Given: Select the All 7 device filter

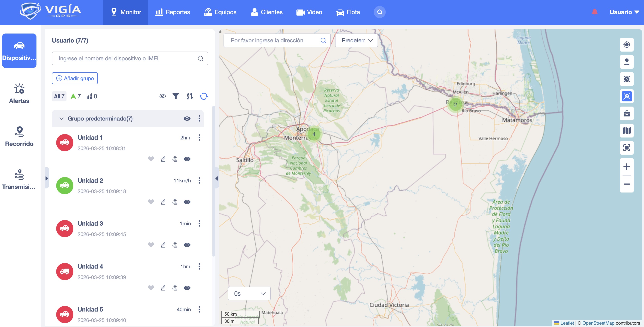Looking at the screenshot, I should pos(59,96).
